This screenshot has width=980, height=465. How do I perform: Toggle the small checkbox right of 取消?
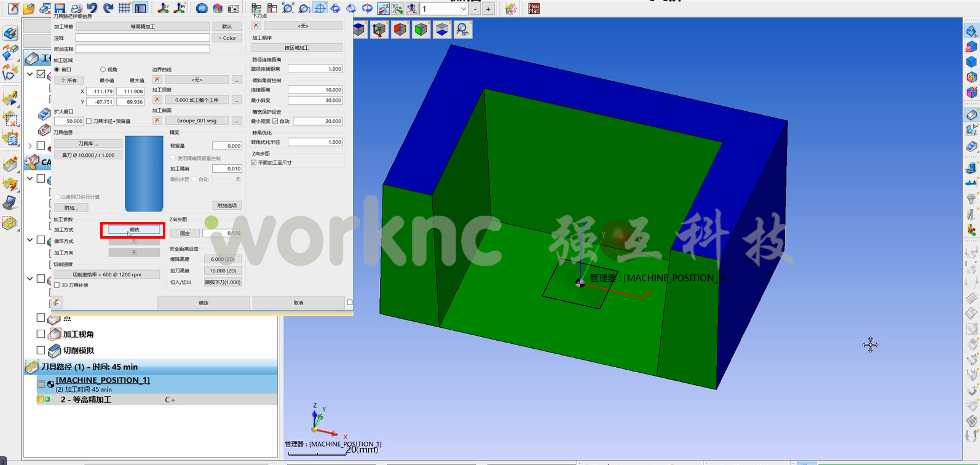[350, 302]
